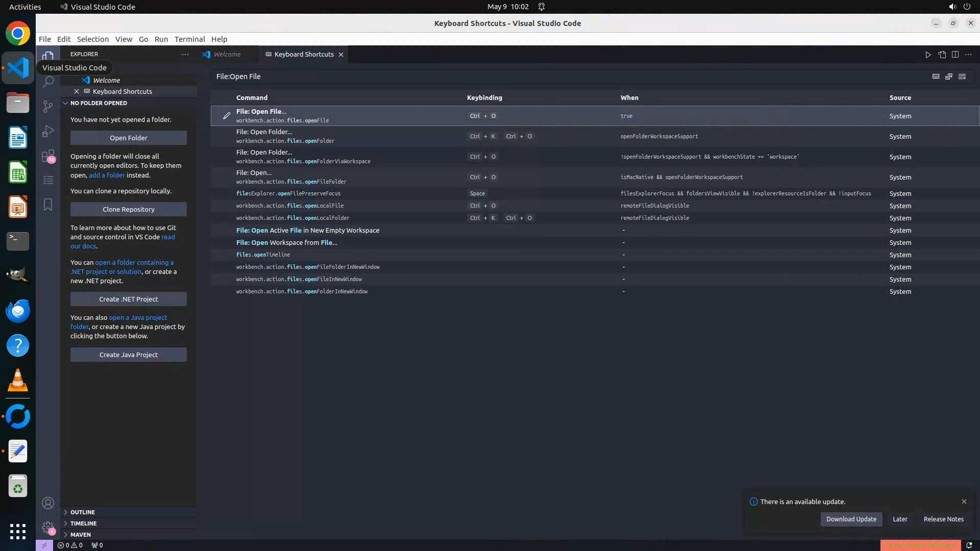Expand the TIMELINE section
The image size is (980, 551).
(83, 523)
